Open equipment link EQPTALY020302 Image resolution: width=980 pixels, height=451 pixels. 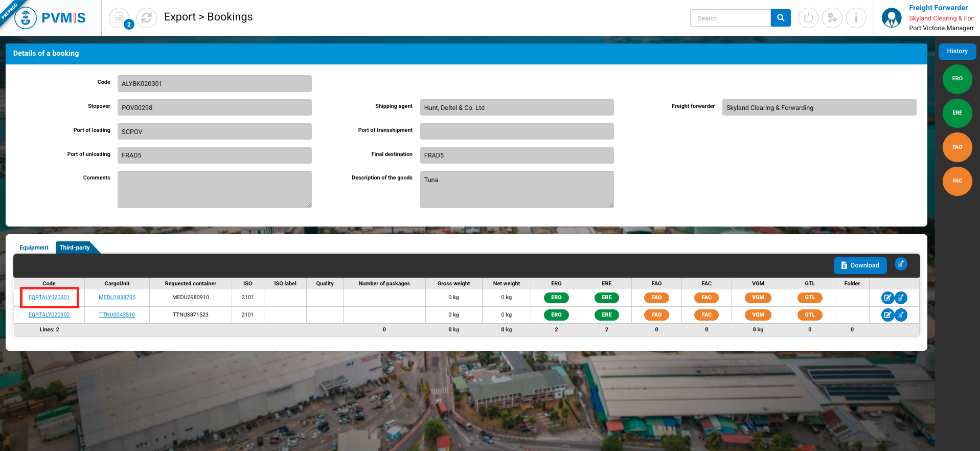(x=49, y=315)
